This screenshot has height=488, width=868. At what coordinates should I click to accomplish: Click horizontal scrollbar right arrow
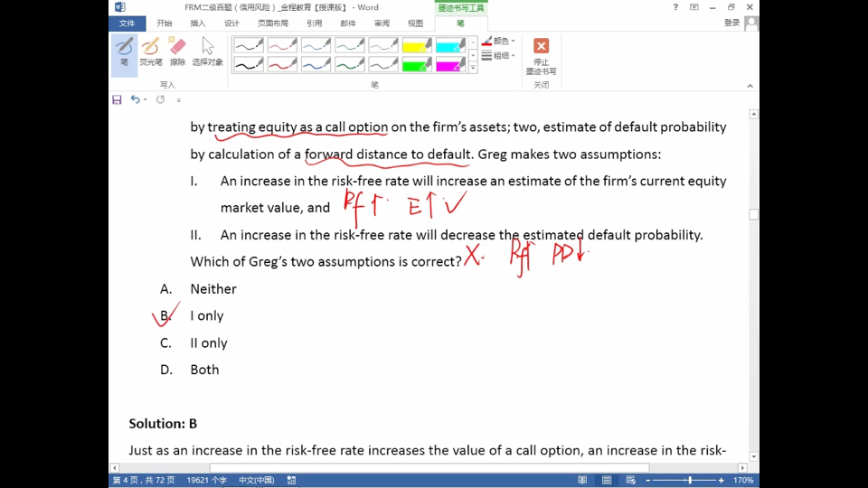tap(742, 468)
